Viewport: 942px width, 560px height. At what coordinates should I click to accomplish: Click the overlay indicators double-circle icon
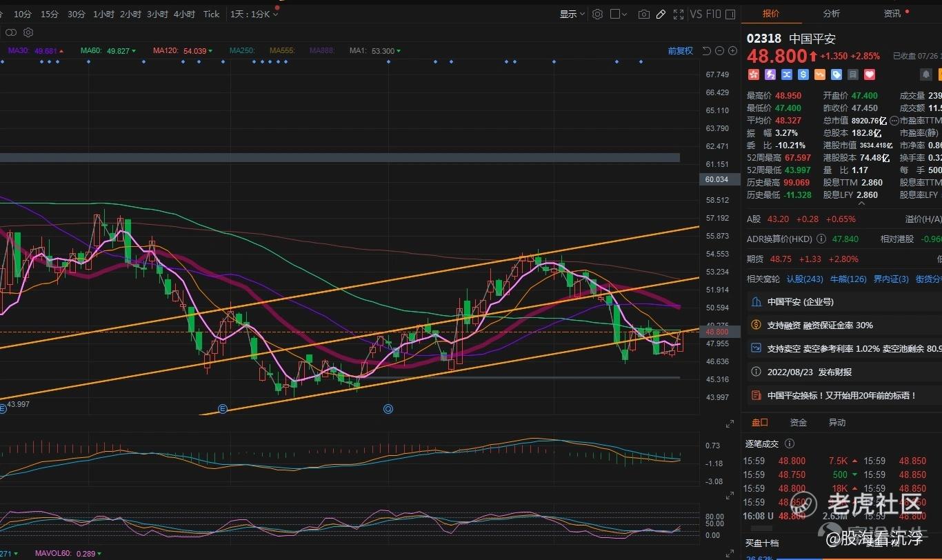coord(11,32)
